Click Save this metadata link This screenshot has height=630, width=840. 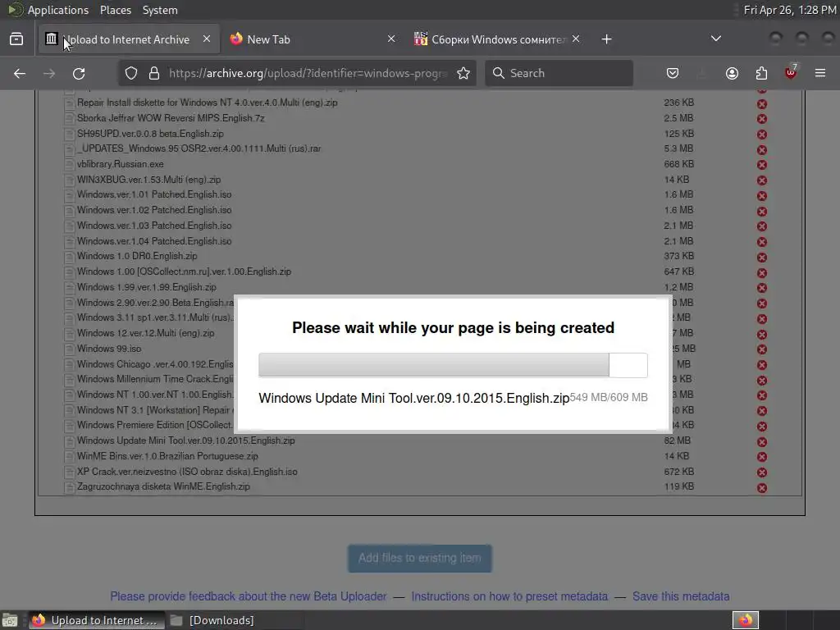pos(681,596)
